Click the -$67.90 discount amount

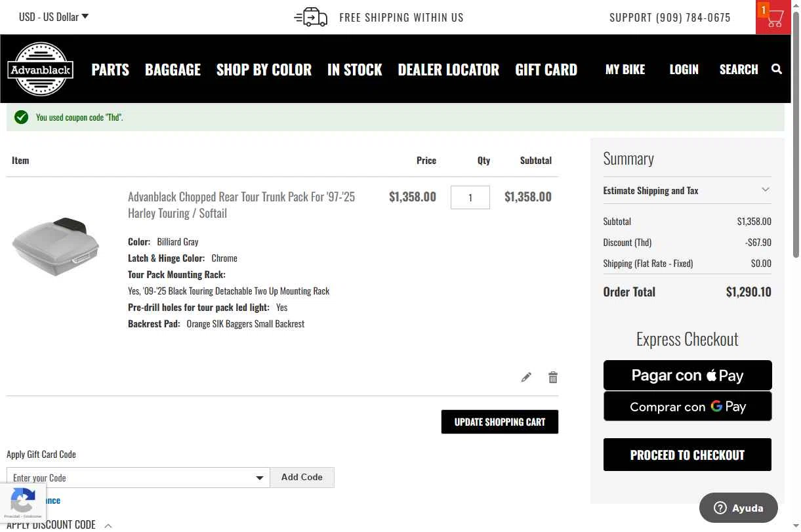click(758, 242)
